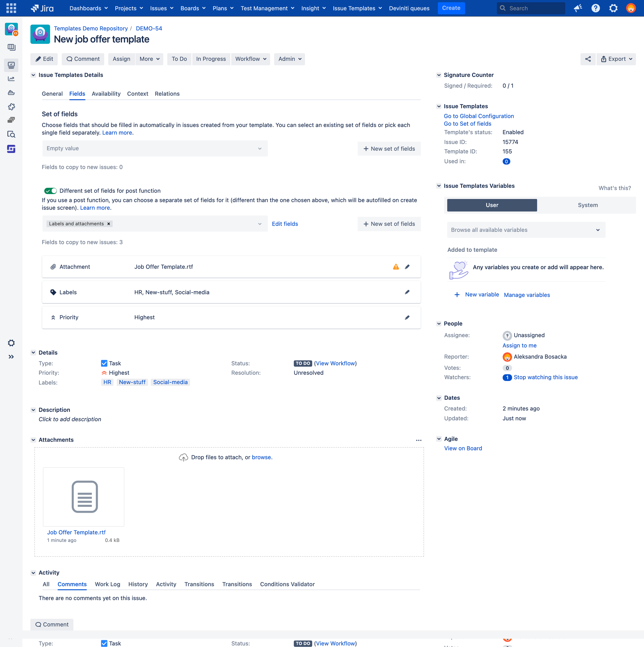Open the sidebar reports chart icon
Image resolution: width=644 pixels, height=647 pixels.
11,79
